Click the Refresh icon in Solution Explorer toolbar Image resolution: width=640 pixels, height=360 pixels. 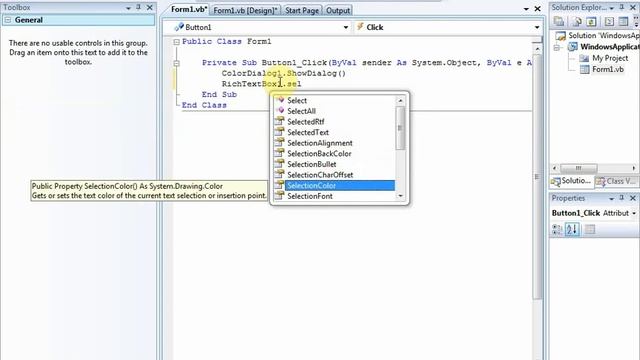[591, 22]
